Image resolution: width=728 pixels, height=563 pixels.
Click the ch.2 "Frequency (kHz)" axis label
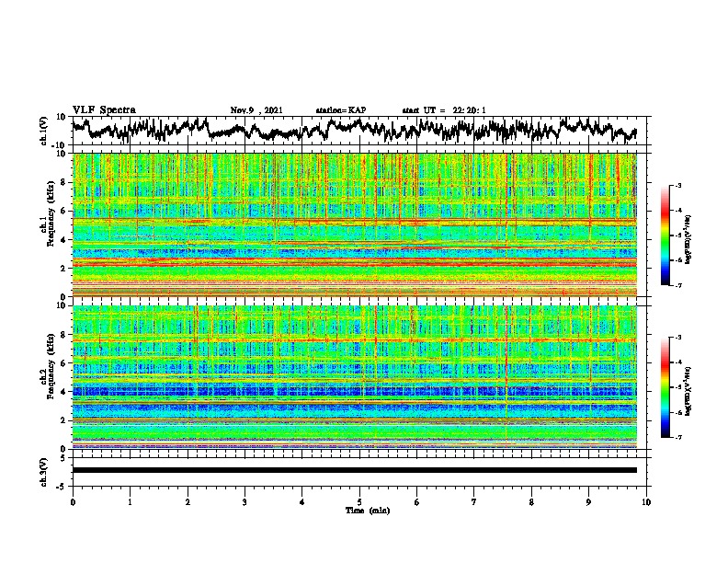[51, 366]
